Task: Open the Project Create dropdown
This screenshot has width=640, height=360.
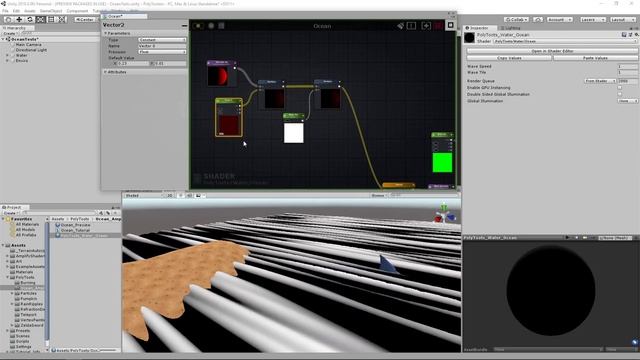Action: click(11, 213)
